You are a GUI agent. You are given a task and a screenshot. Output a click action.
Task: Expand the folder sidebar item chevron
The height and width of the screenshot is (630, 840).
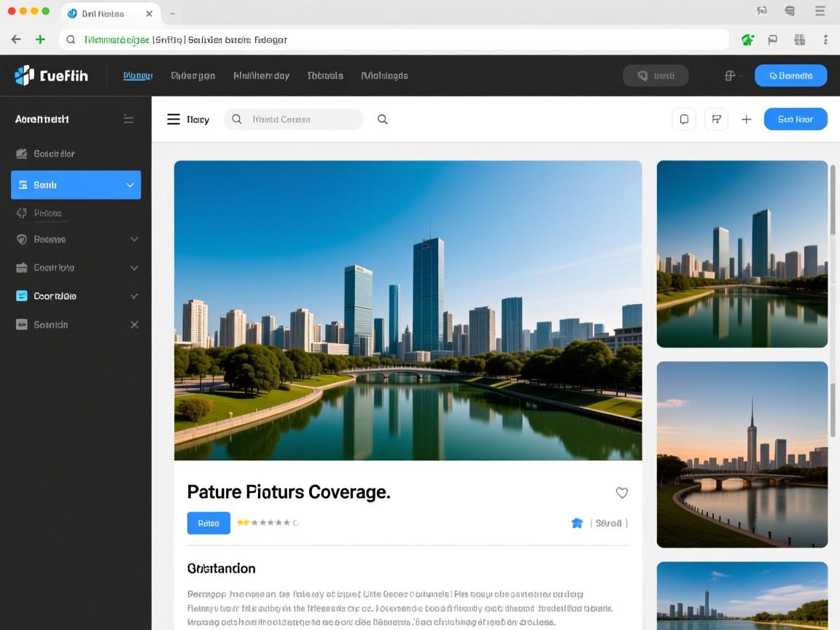coord(134,268)
